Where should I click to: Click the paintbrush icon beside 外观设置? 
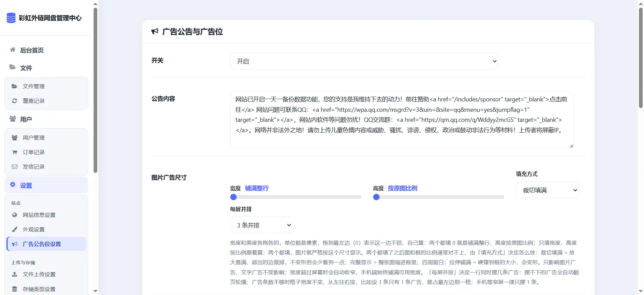coord(14,229)
